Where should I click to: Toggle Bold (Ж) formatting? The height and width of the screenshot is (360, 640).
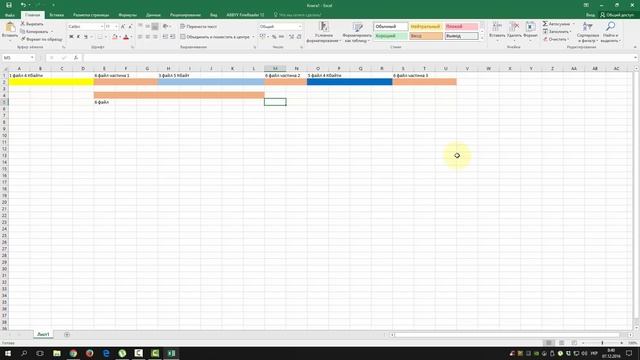pos(71,37)
